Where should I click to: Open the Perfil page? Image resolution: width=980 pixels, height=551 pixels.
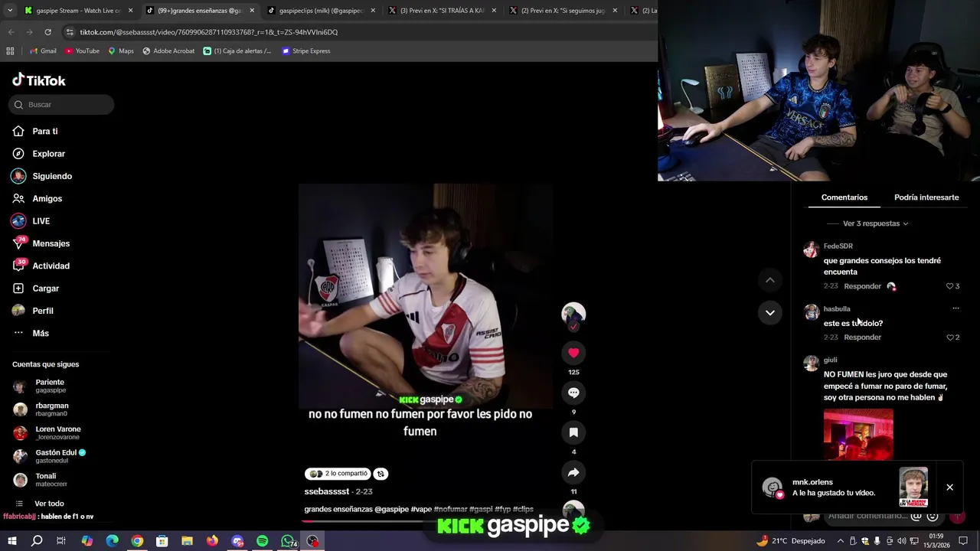point(33,311)
